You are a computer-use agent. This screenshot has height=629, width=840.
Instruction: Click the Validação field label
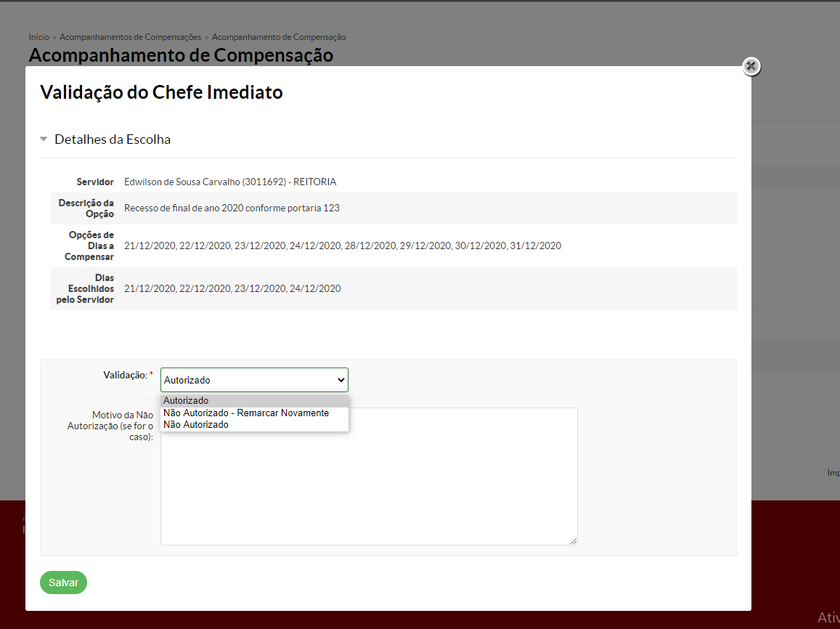coord(128,375)
